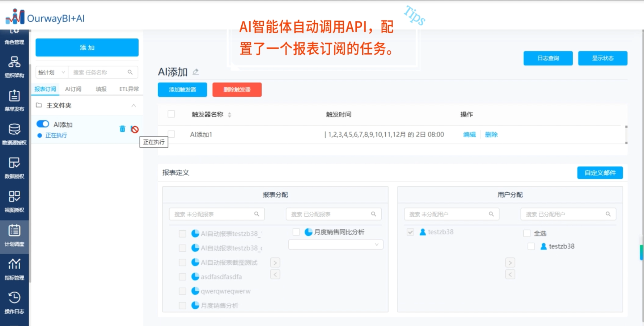
Task: Open the 操作日志 sidebar icon
Action: click(x=14, y=302)
